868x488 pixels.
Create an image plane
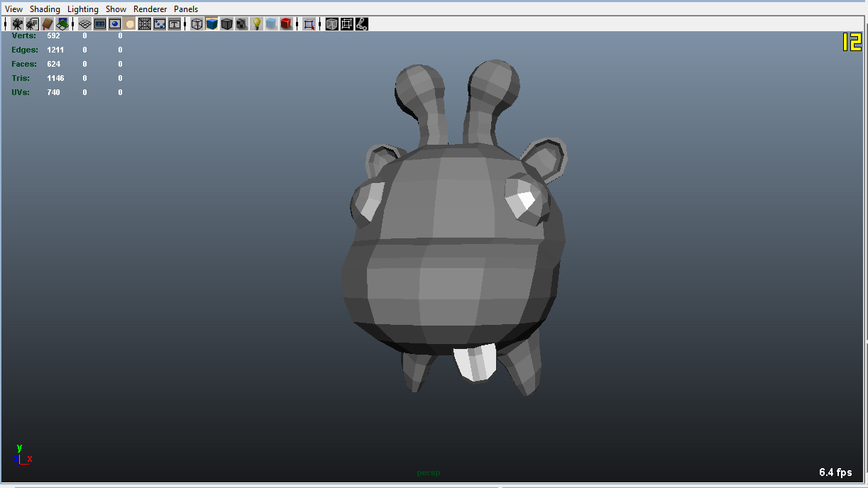click(62, 23)
